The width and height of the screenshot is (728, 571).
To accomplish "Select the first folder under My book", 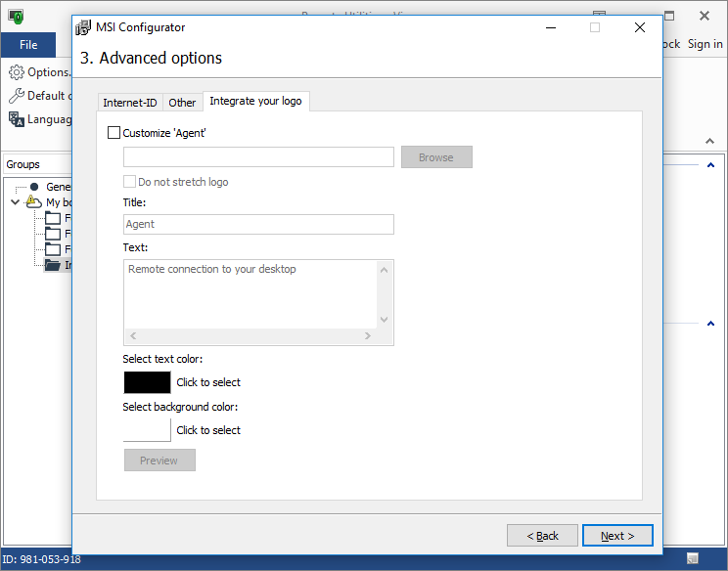I will 53,218.
